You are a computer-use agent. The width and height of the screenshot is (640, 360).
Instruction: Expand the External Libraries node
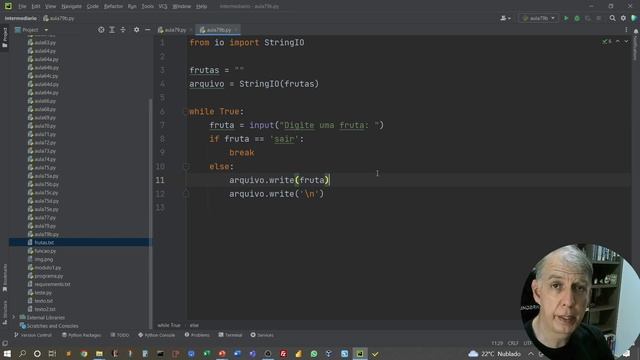coord(13,317)
